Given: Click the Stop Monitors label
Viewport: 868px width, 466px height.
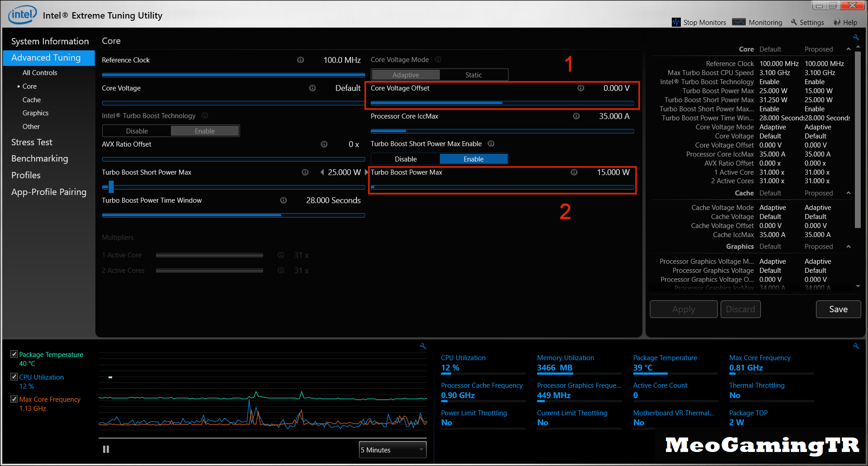Looking at the screenshot, I should (x=704, y=22).
